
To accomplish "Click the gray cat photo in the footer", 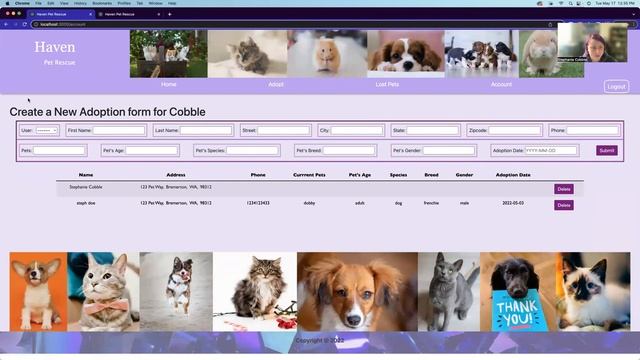I will click(449, 291).
